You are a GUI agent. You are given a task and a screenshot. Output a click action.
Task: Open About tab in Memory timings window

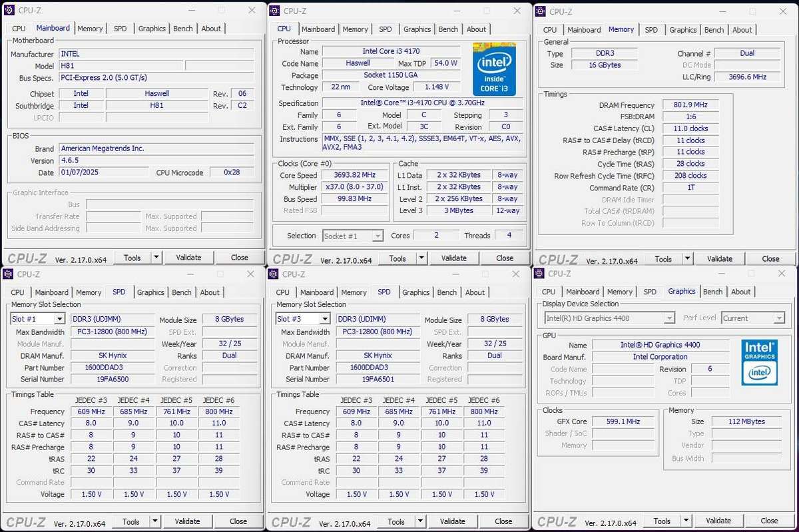coord(742,30)
